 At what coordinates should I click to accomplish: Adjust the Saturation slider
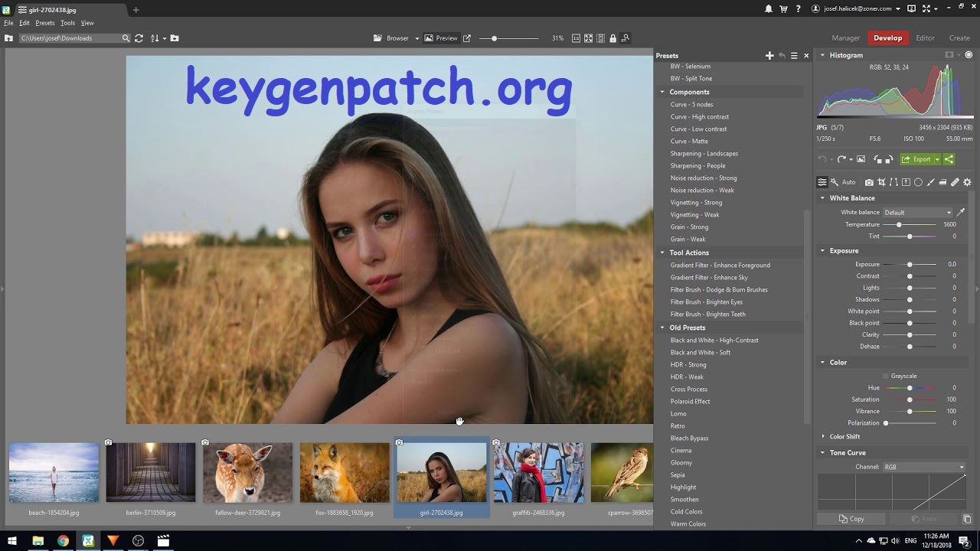click(x=910, y=399)
